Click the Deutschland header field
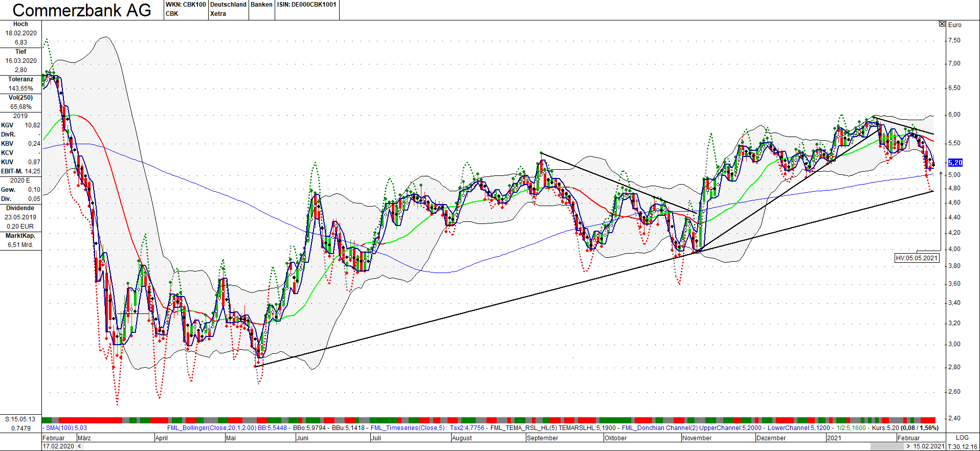The image size is (980, 451). coord(228,5)
